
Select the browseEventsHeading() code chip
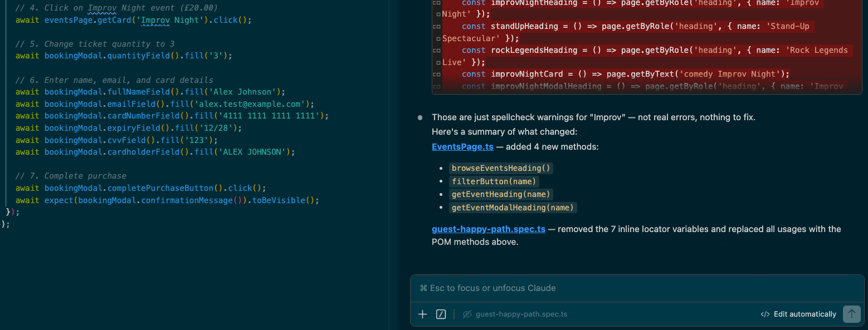500,168
